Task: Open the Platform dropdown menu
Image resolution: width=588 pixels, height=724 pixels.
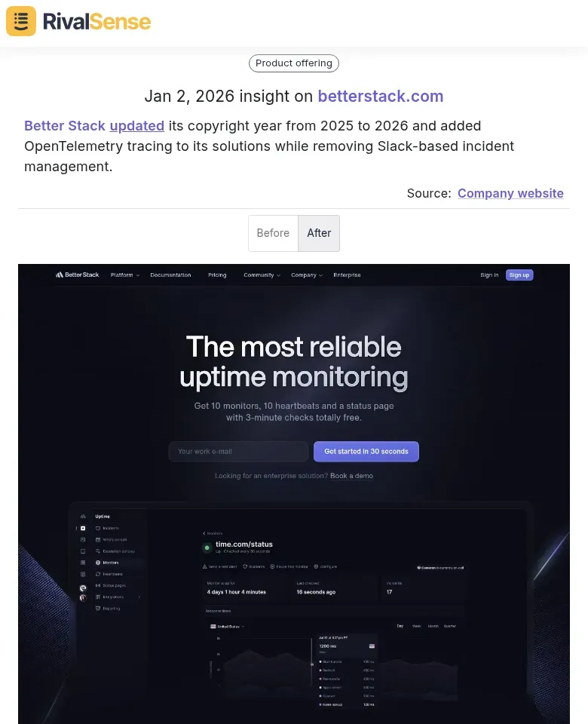Action: [124, 275]
